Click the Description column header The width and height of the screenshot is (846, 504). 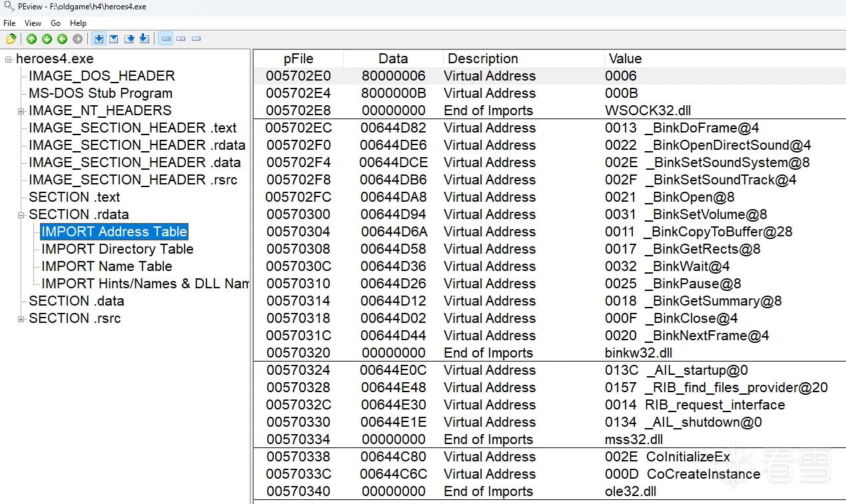(524, 59)
